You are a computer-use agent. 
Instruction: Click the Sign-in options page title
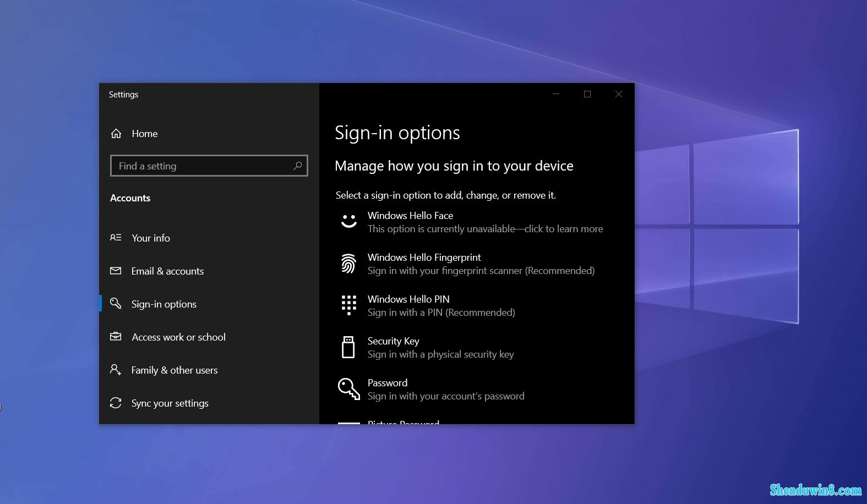(x=397, y=133)
